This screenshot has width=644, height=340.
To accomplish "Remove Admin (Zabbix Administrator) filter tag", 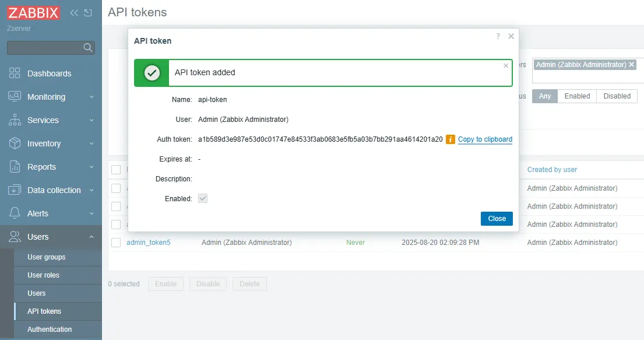I will pyautogui.click(x=632, y=65).
